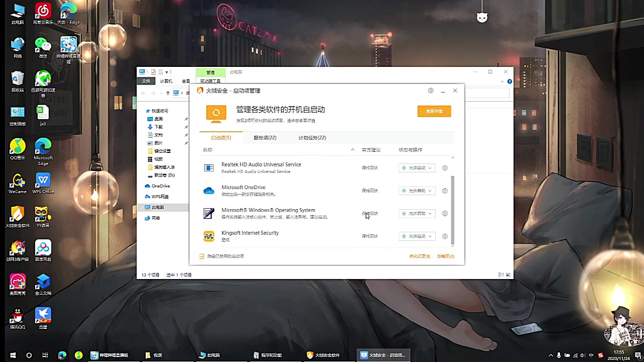This screenshot has height=362, width=644.
Task: Click 查看详情 orange button
Action: coord(434,111)
